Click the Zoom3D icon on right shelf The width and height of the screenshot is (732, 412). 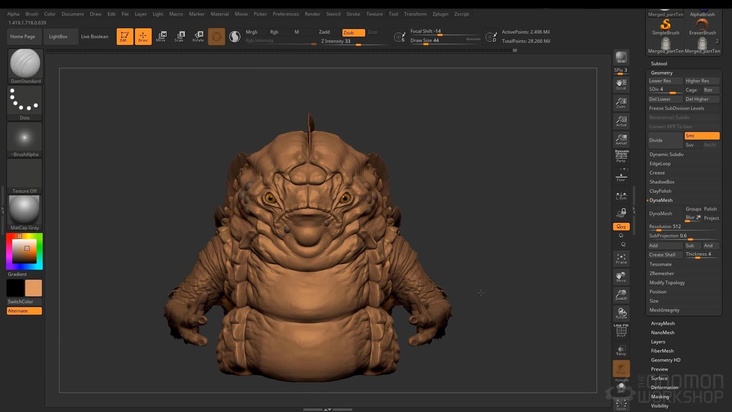pos(621,295)
